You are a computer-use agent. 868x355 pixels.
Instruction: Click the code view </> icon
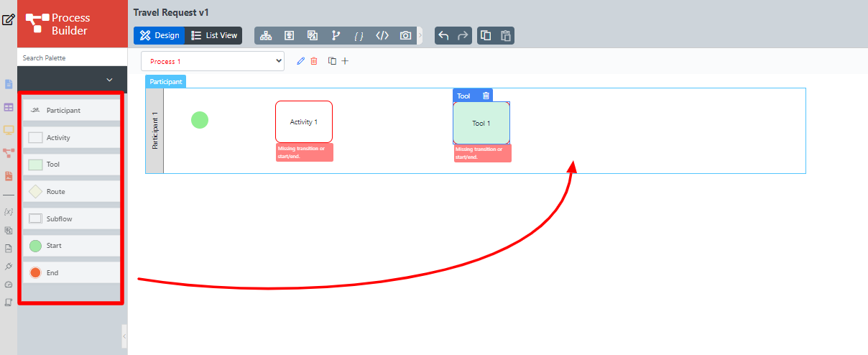[x=382, y=36]
